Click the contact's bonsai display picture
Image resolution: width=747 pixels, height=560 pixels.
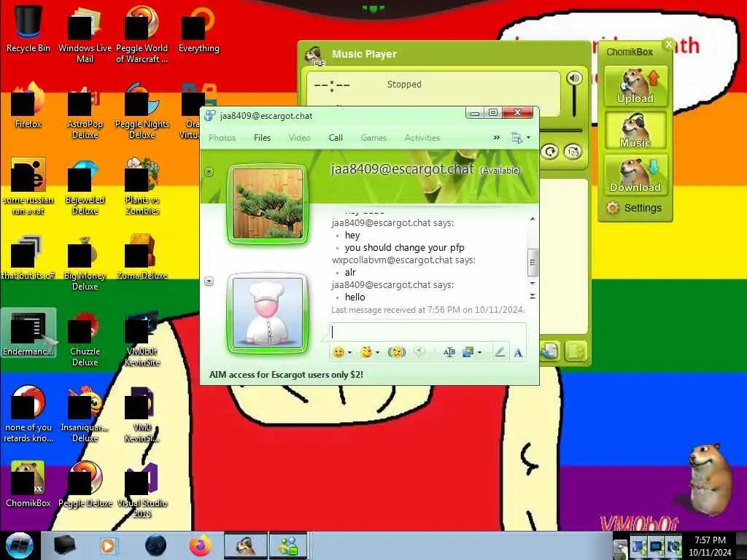[268, 203]
